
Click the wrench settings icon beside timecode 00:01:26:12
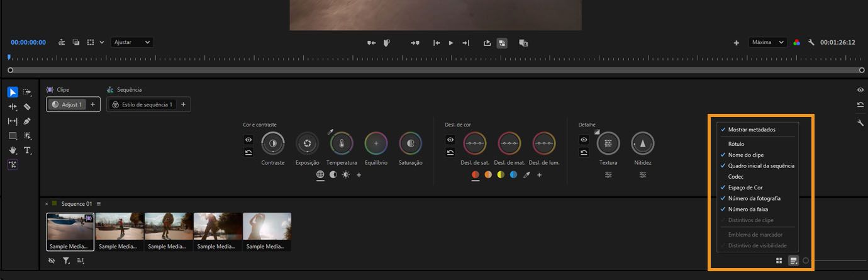811,42
